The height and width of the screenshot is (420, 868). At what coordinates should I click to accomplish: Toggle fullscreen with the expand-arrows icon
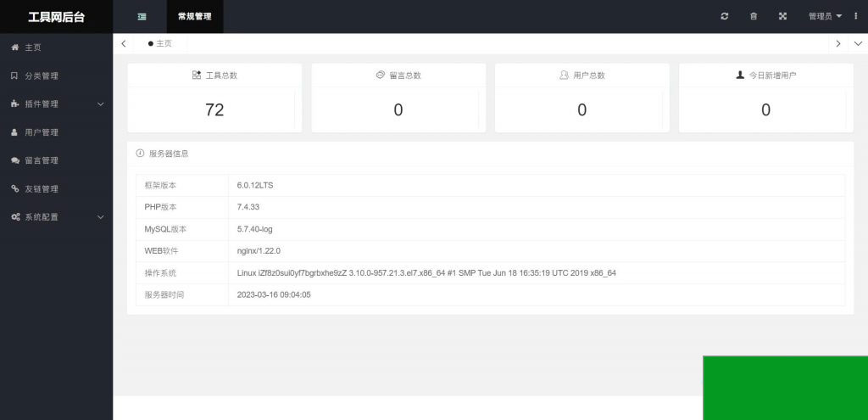click(x=782, y=17)
